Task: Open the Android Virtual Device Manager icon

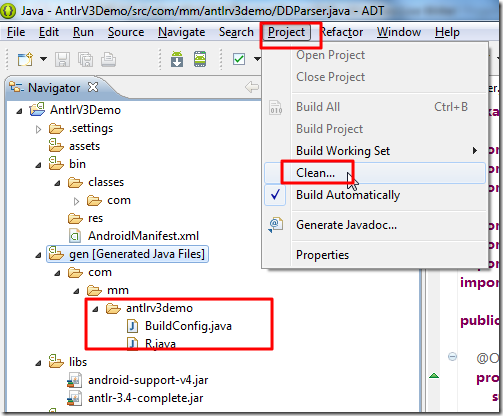Action: [x=200, y=59]
